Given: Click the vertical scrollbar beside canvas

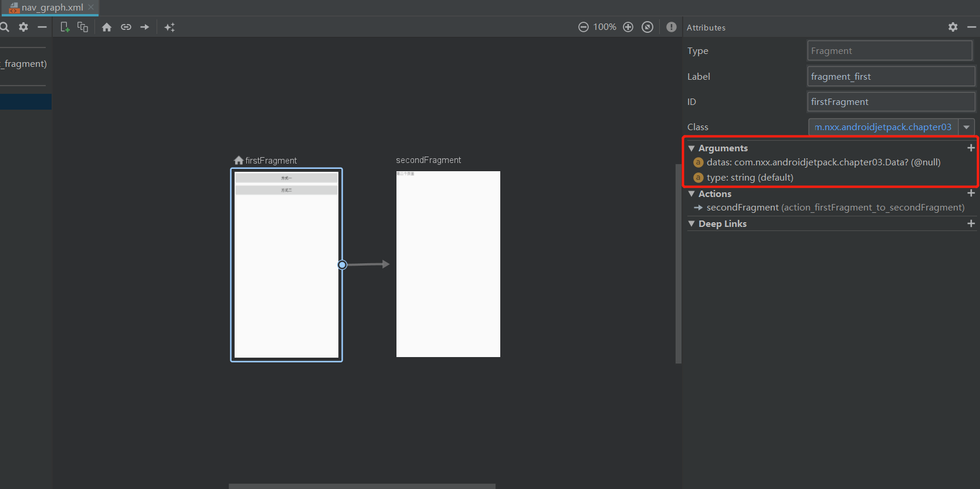Looking at the screenshot, I should coord(679,264).
